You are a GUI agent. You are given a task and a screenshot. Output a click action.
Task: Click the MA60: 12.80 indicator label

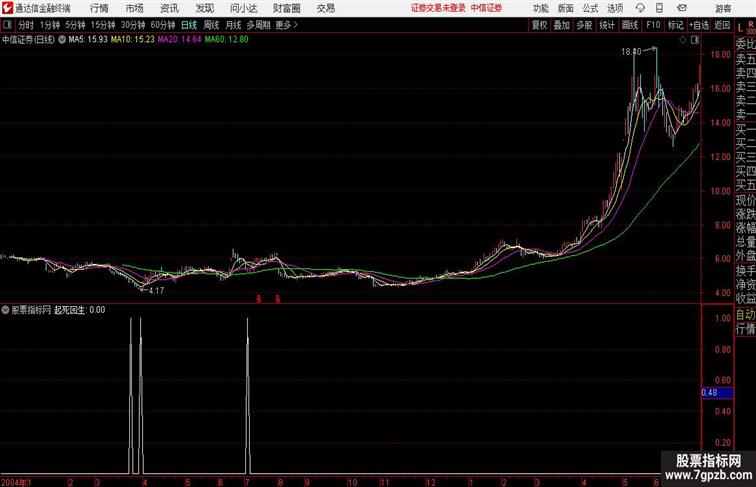[x=227, y=40]
